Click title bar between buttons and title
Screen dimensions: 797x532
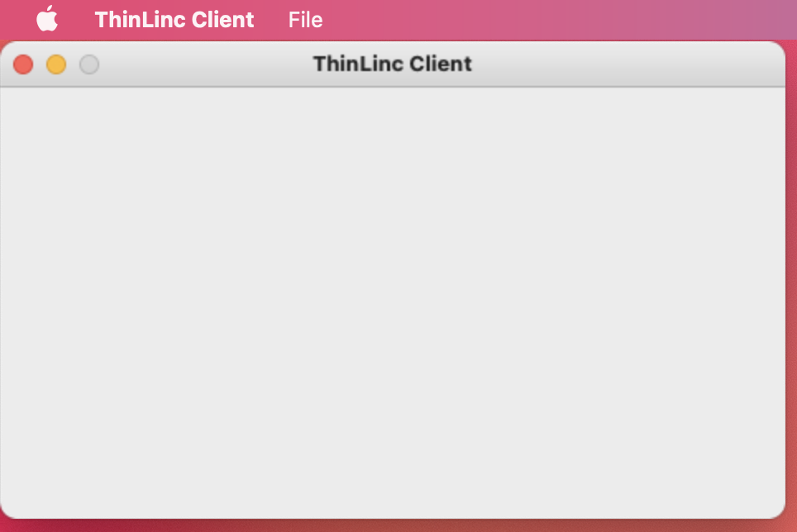point(206,64)
